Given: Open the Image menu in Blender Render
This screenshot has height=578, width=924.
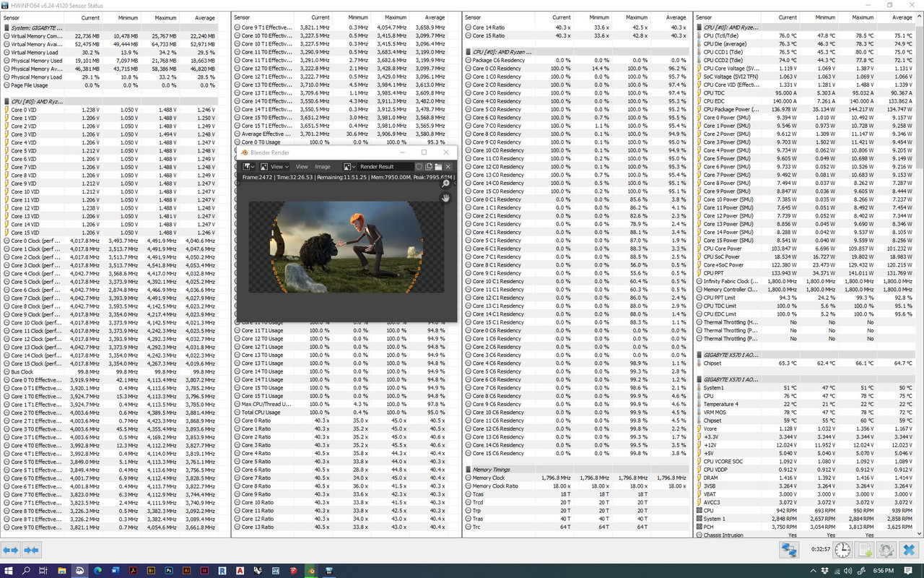Looking at the screenshot, I should coord(323,167).
